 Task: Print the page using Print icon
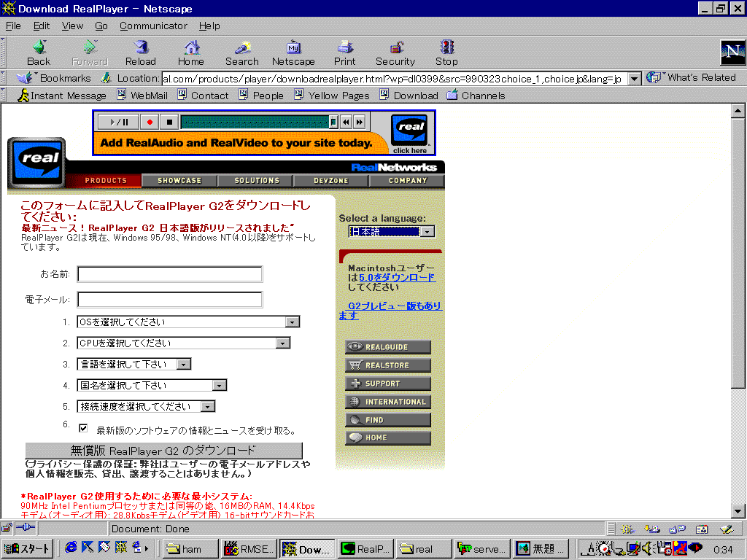(x=344, y=52)
